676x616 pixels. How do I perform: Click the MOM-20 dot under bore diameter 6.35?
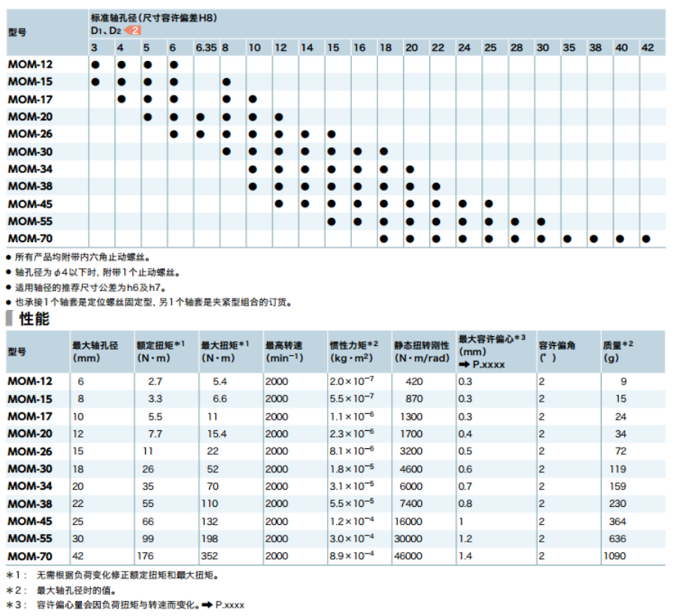[x=200, y=117]
